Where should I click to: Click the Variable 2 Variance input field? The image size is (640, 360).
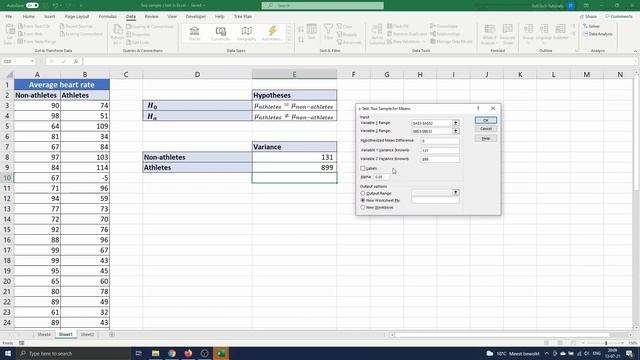(x=440, y=159)
